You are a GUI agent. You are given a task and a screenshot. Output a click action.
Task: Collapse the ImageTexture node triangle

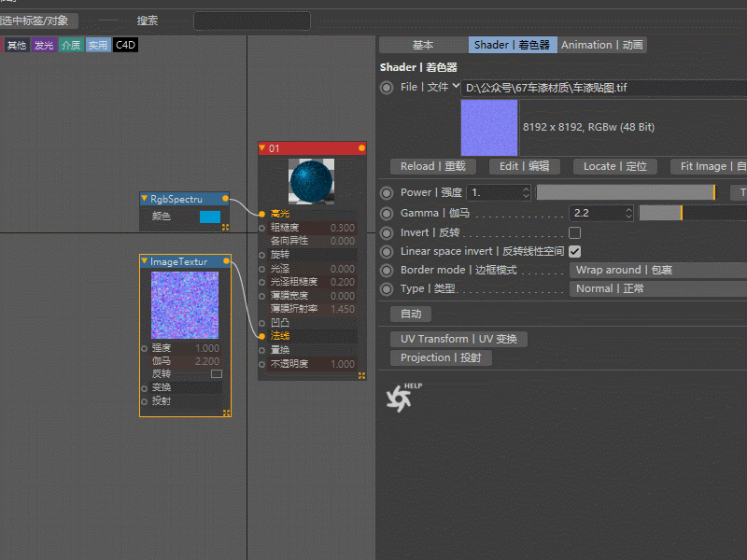145,261
